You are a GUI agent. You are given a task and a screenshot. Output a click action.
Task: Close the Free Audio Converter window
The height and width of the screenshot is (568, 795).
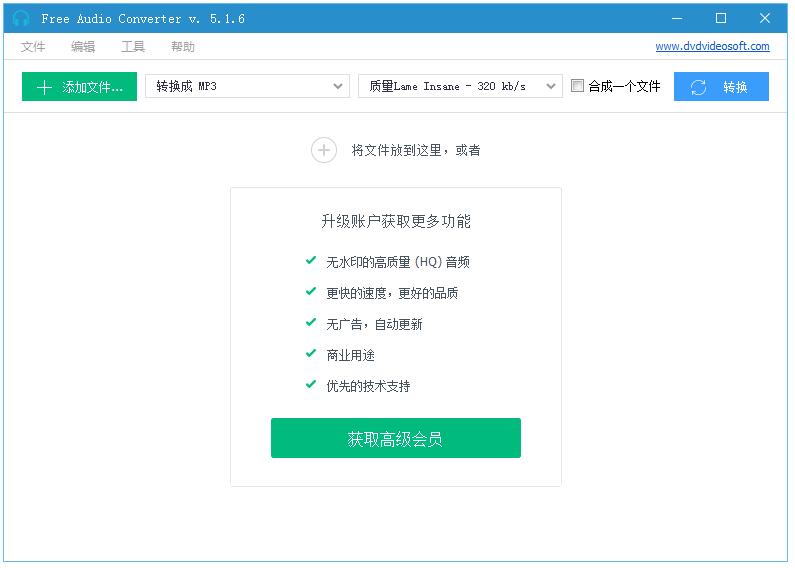point(765,19)
